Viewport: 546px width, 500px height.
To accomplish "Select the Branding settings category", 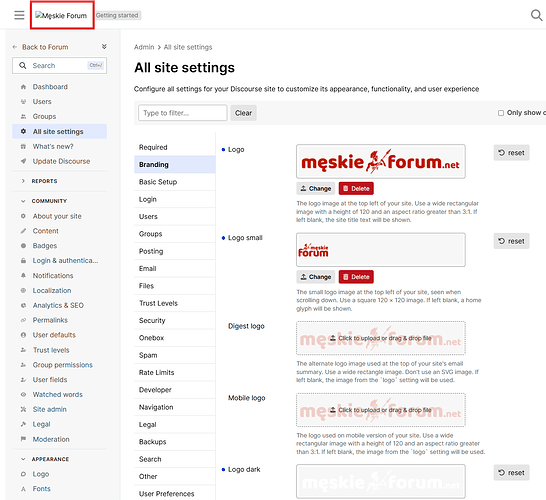I will tap(174, 165).
